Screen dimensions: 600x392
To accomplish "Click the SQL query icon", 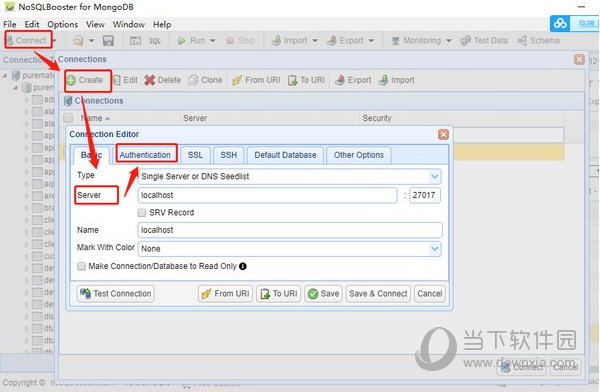I will (x=155, y=41).
